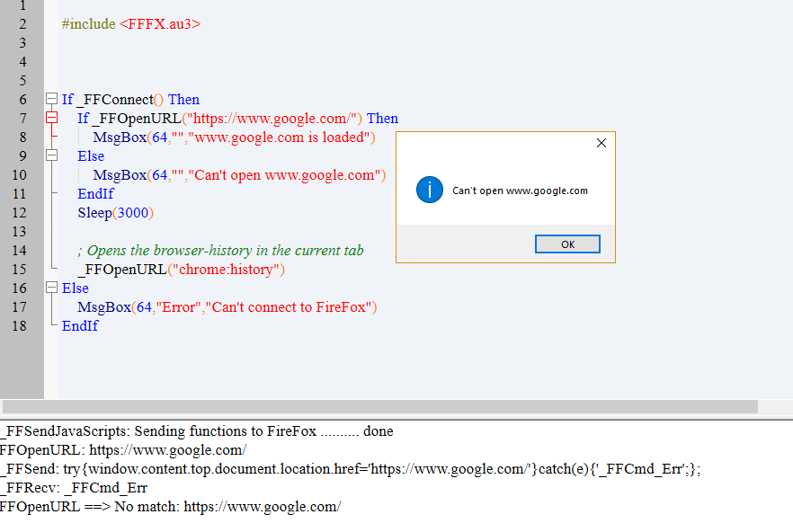Click the _FFSendJavaScripts output line
The height and width of the screenshot is (532, 793).
pos(197,430)
